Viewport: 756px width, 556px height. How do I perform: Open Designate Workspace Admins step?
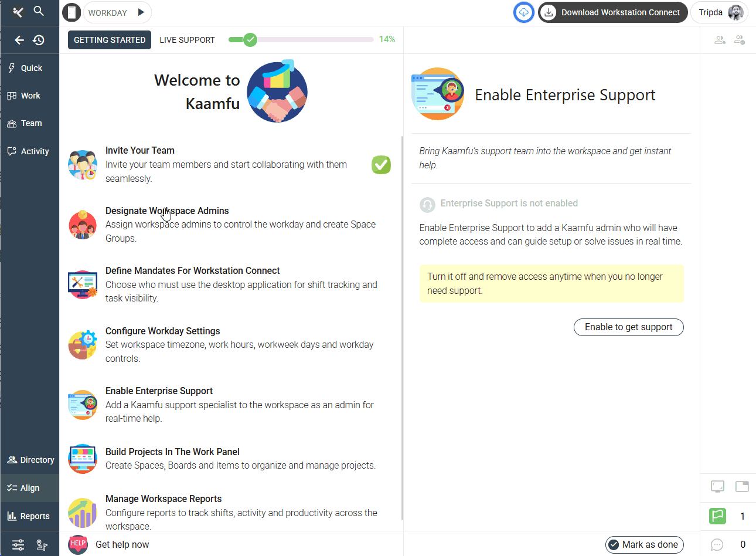[167, 211]
